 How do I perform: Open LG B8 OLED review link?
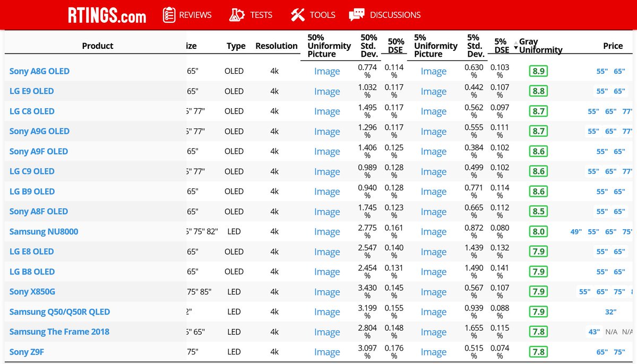pyautogui.click(x=32, y=272)
